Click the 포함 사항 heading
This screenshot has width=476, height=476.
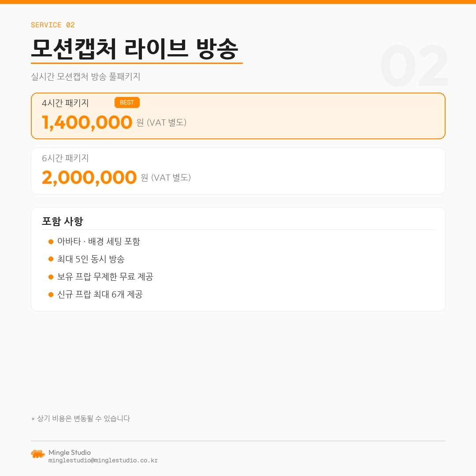click(x=62, y=221)
